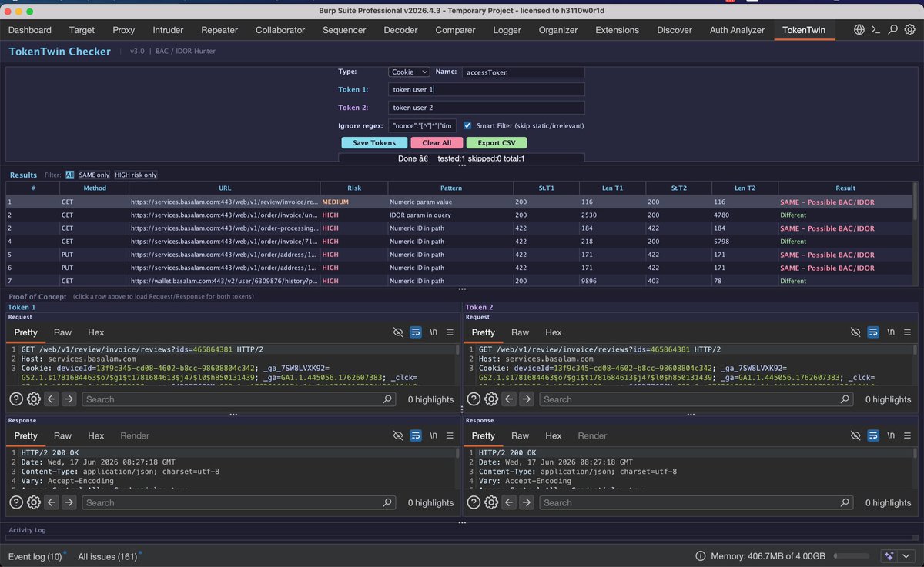Open the Type 'Cookie' dropdown

pos(409,72)
